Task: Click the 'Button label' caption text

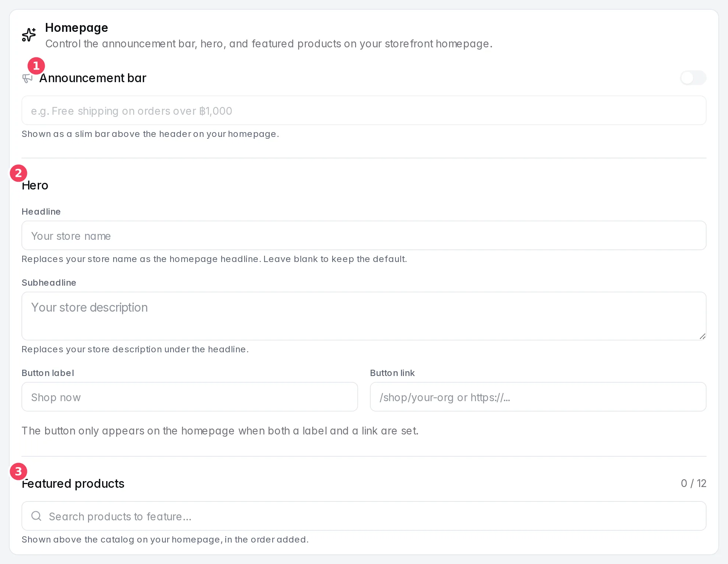Action: [x=48, y=373]
